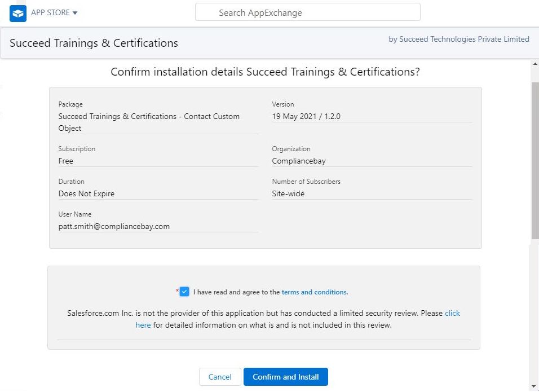Click the AppExchange box logo icon

[18, 14]
